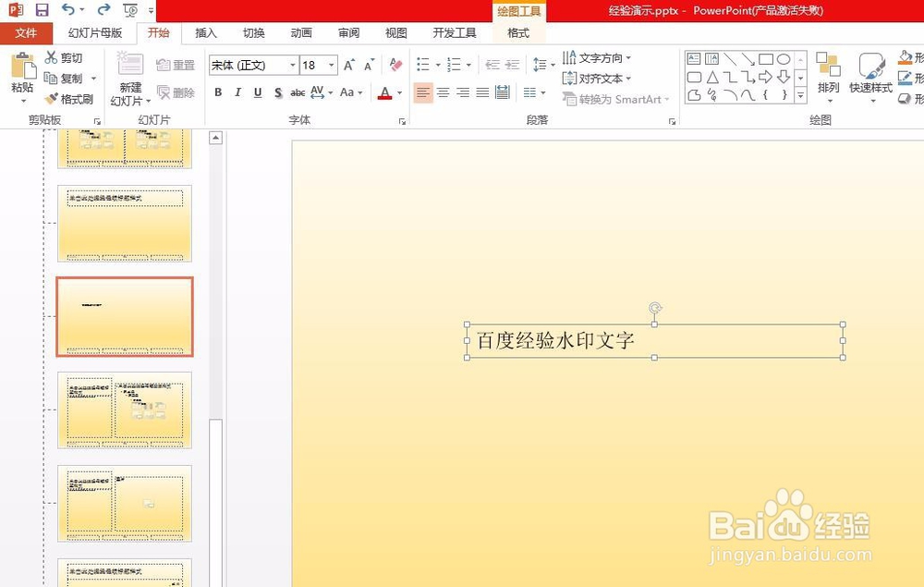924x587 pixels.
Task: Open the font dialog launcher
Action: coord(402,121)
